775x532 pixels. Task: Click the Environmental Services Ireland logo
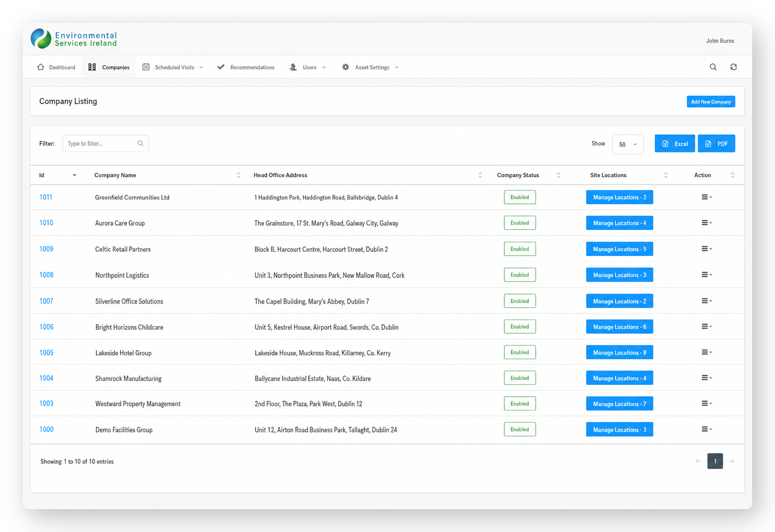tap(74, 39)
